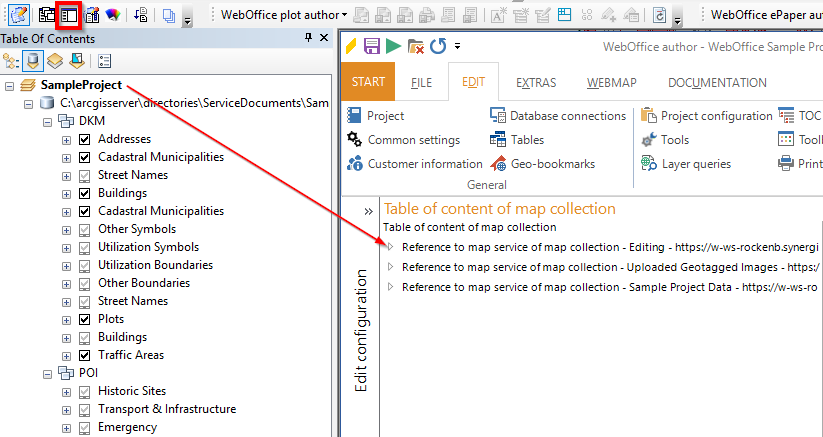Viewport: 823px width, 437px height.
Task: Toggle Historic Sites layer checkbox
Action: pos(85,391)
